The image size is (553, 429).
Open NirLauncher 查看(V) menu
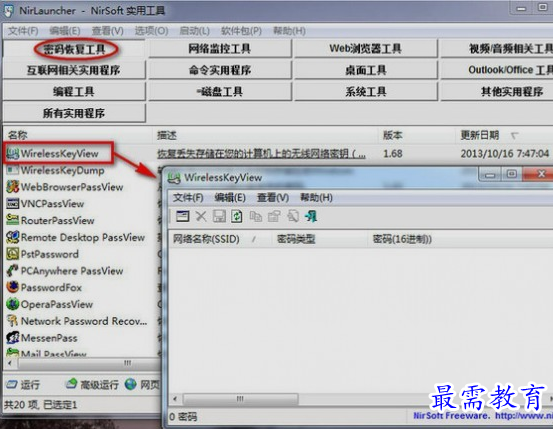pos(108,31)
